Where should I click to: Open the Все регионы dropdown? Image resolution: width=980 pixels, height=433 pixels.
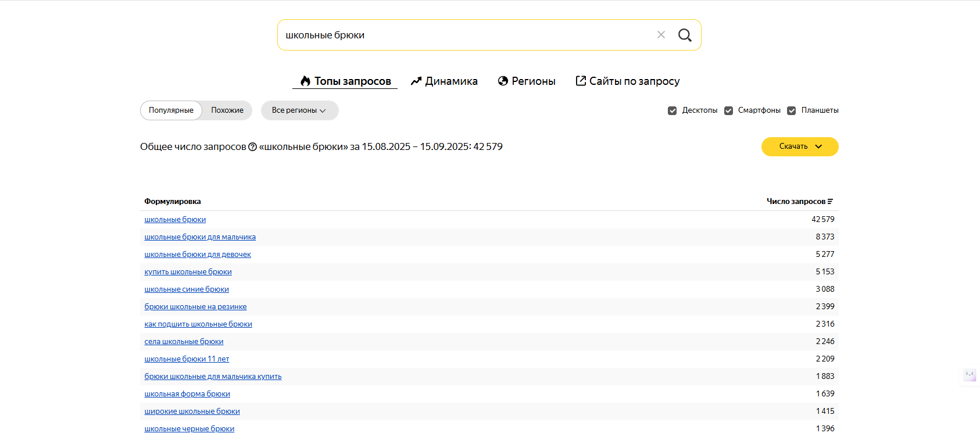[299, 110]
